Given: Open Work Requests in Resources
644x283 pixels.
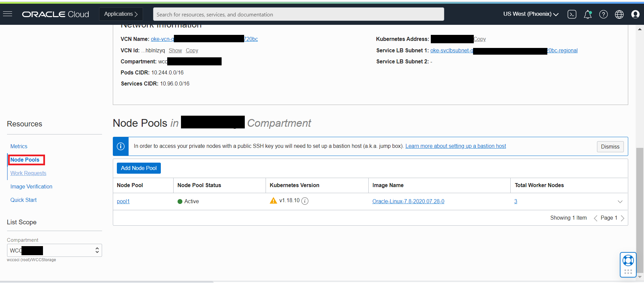Looking at the screenshot, I should tap(28, 173).
